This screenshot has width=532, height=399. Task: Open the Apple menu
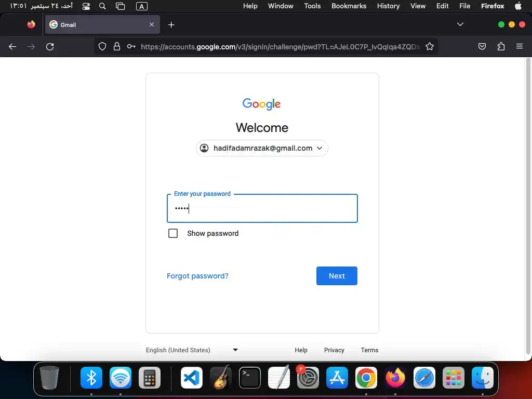point(518,6)
